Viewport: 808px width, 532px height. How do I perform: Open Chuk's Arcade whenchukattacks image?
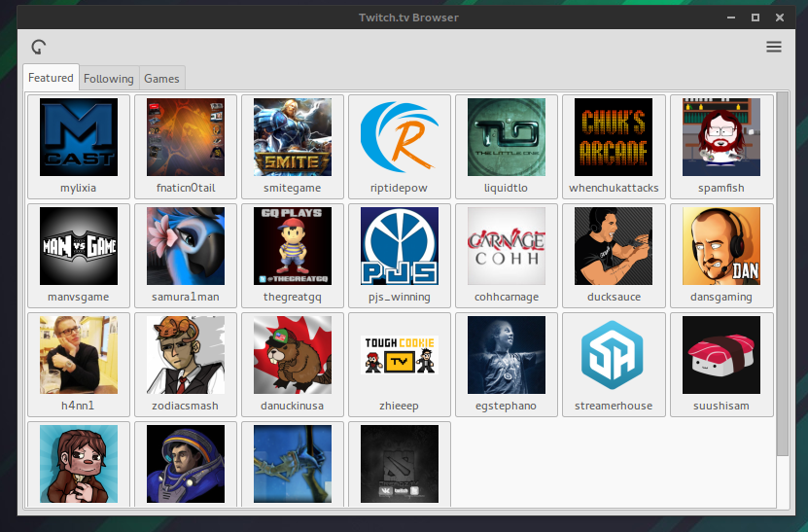(614, 137)
